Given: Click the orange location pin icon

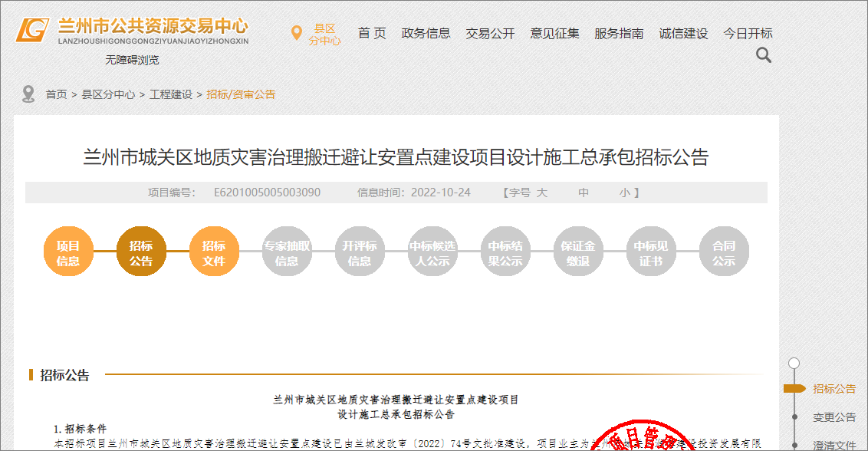Looking at the screenshot, I should click(x=296, y=33).
